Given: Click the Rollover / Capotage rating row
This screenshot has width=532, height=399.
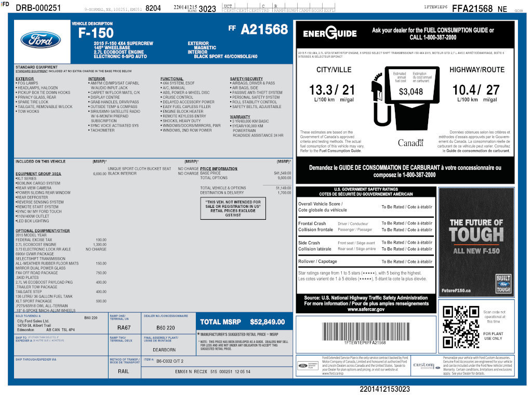Looking at the screenshot, I should [365, 262].
